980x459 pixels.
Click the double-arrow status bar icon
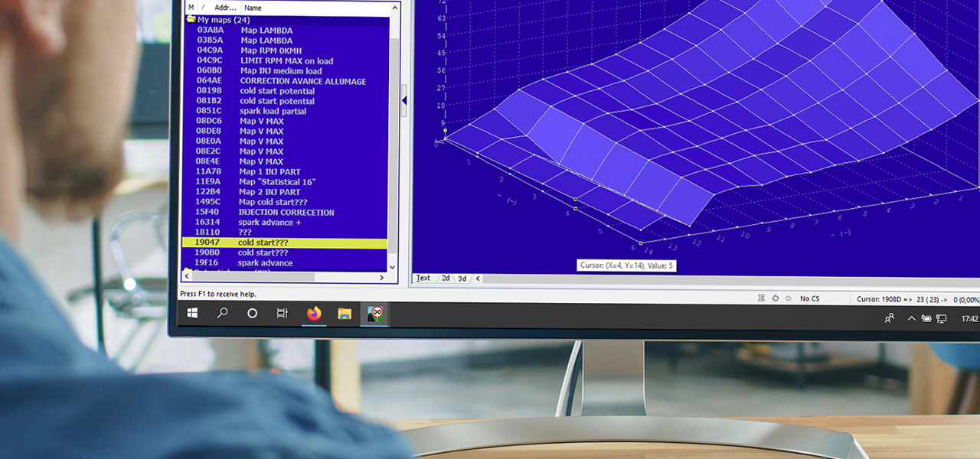click(787, 298)
